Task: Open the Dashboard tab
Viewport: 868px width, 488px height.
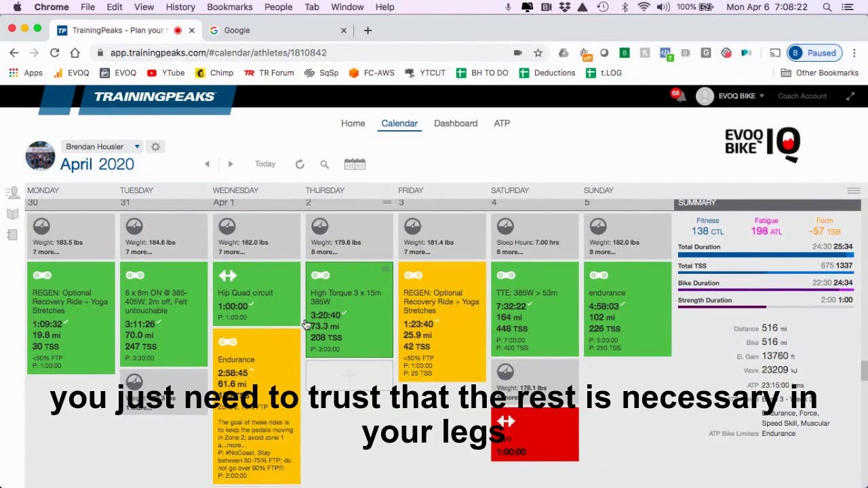Action: point(456,123)
